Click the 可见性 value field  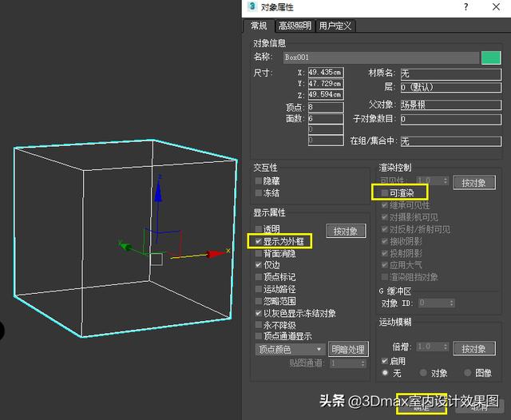pyautogui.click(x=430, y=180)
